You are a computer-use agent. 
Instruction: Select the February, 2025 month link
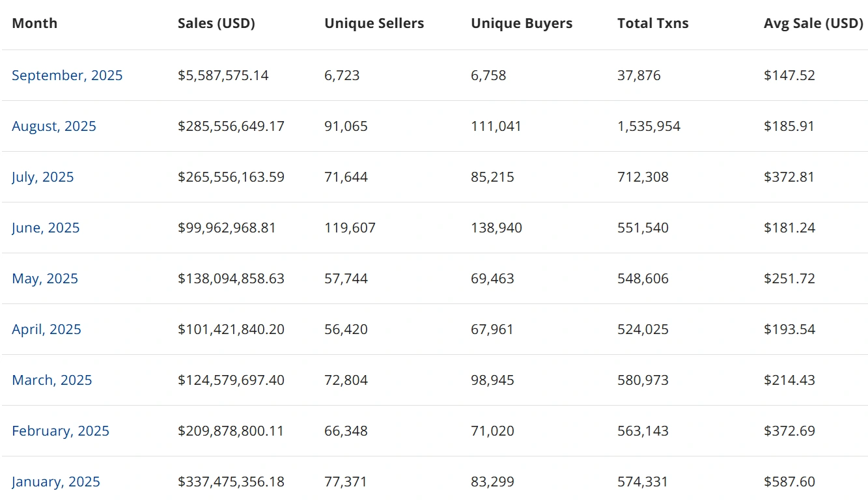(61, 431)
